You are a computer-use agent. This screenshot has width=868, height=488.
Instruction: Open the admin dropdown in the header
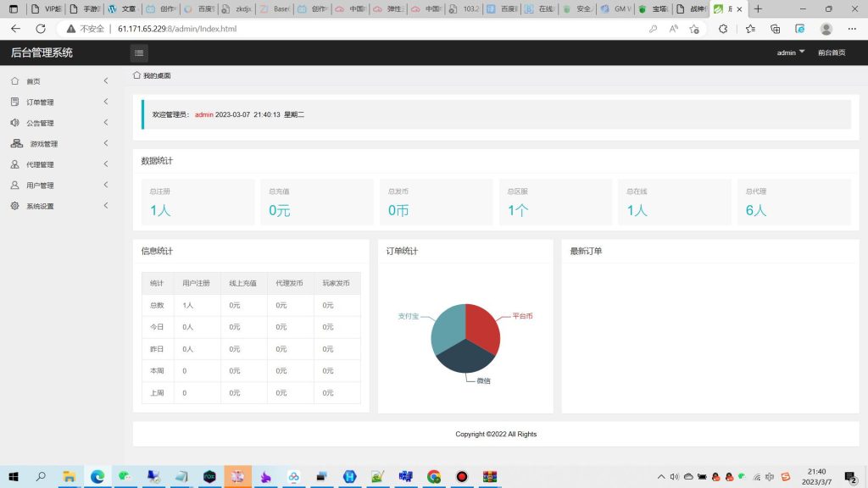tap(791, 53)
